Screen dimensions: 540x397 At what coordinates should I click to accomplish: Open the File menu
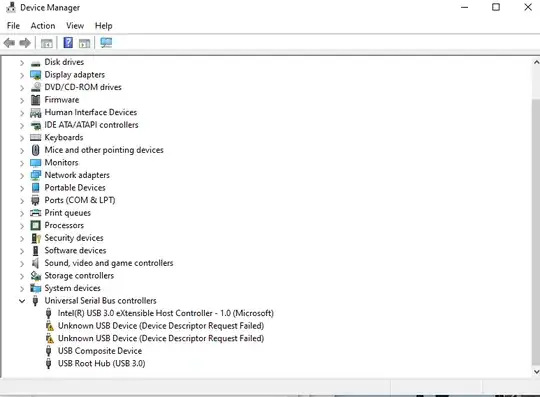pos(13,26)
